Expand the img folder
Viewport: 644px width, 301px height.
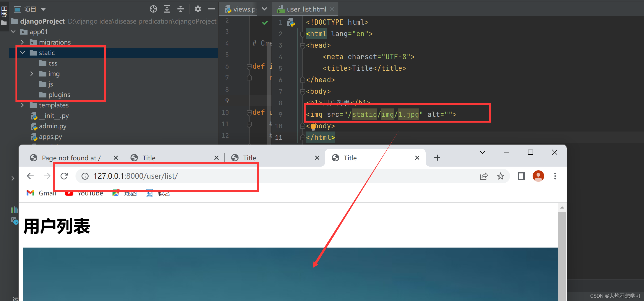pos(32,74)
